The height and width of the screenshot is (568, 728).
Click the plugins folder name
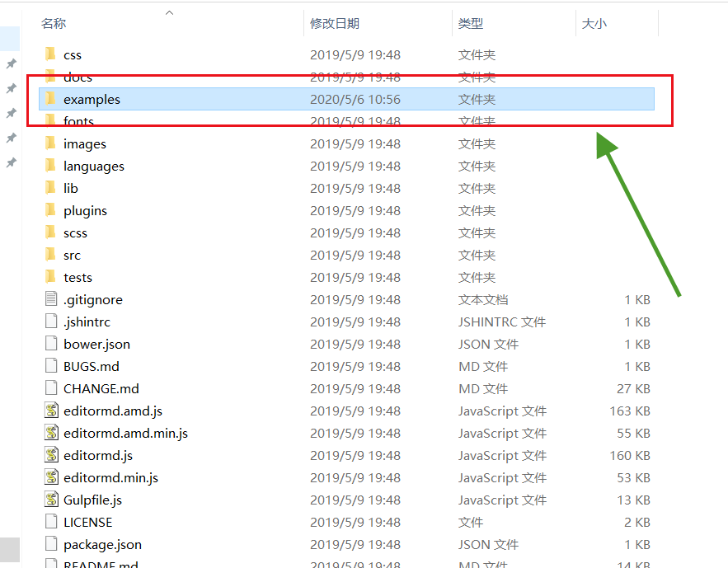pos(86,211)
